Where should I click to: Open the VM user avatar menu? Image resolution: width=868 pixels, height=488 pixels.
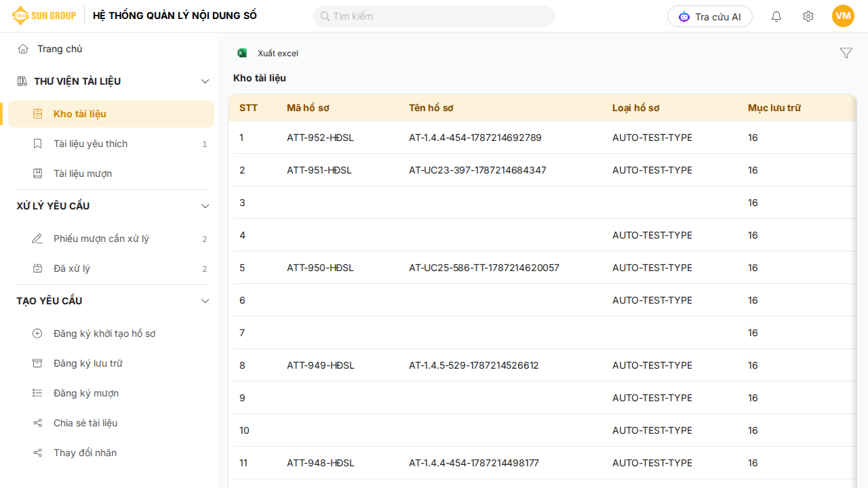pos(843,16)
